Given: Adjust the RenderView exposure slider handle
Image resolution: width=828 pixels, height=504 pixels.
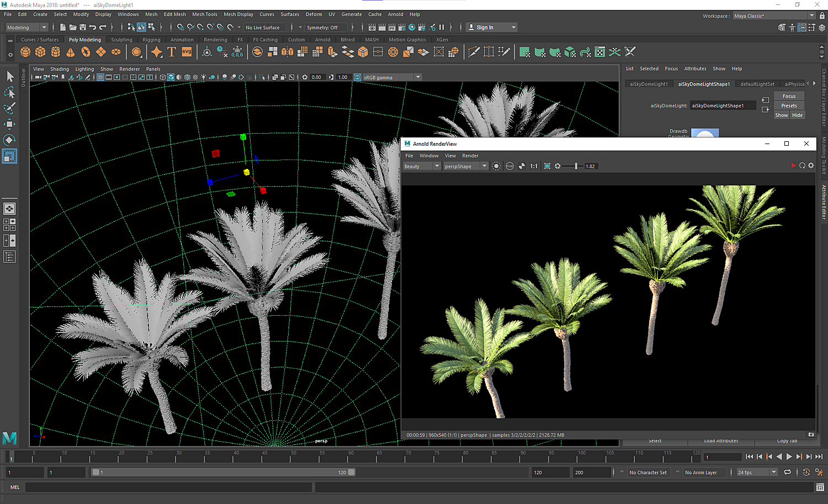Looking at the screenshot, I should pyautogui.click(x=576, y=166).
